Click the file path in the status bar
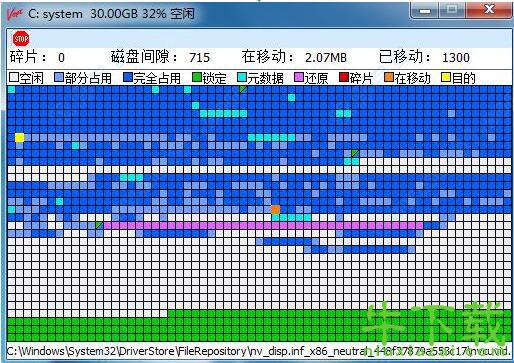 [x=259, y=351]
